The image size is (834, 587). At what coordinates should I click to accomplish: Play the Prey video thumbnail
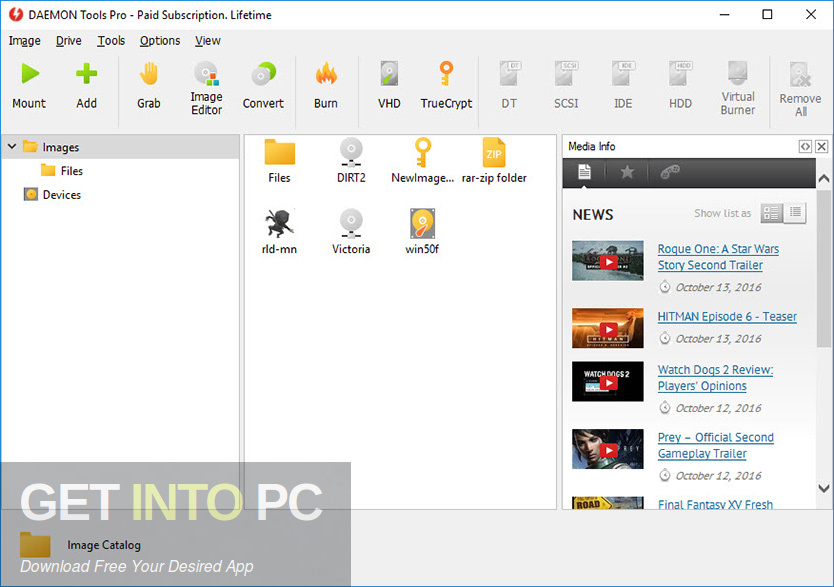[608, 449]
